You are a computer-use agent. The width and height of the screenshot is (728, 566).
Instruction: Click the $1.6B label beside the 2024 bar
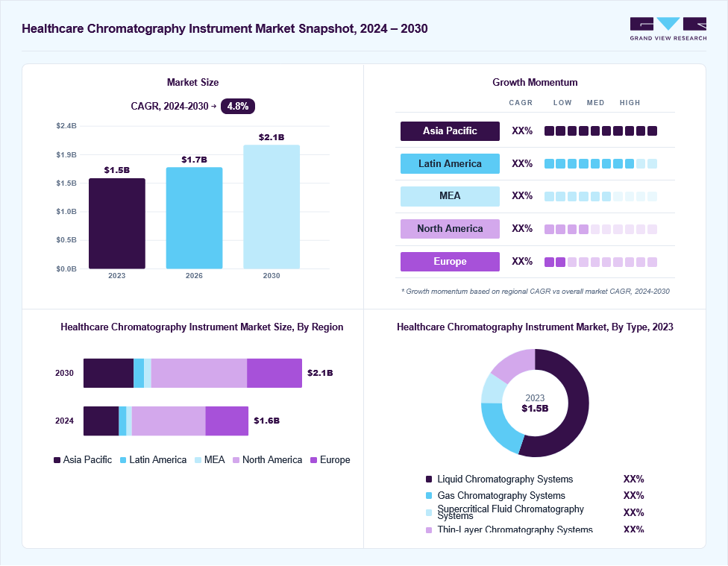click(266, 421)
